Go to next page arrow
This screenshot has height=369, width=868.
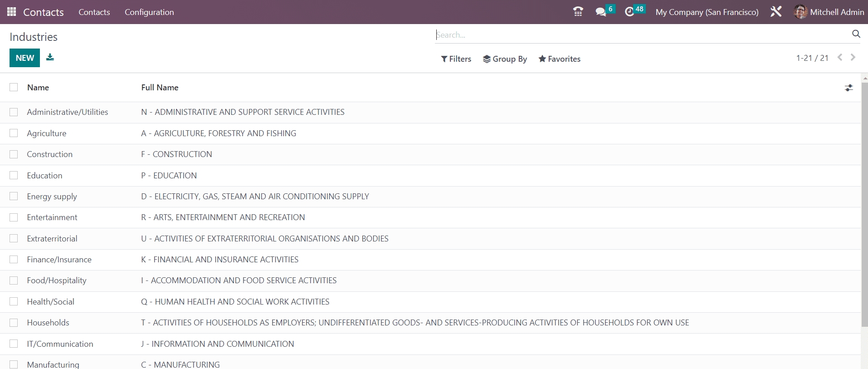pos(853,58)
